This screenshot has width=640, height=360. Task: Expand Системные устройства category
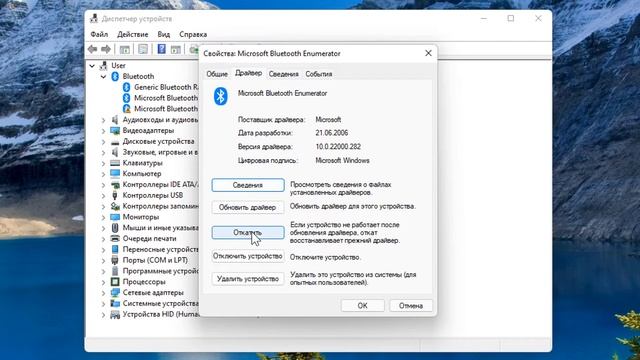pos(104,304)
